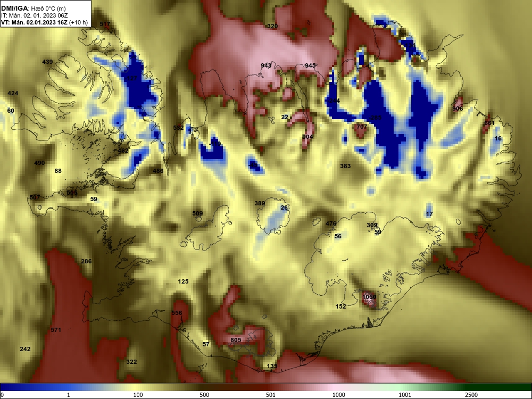Click the value 509 on the map
The width and height of the screenshot is (532, 399).
(197, 214)
